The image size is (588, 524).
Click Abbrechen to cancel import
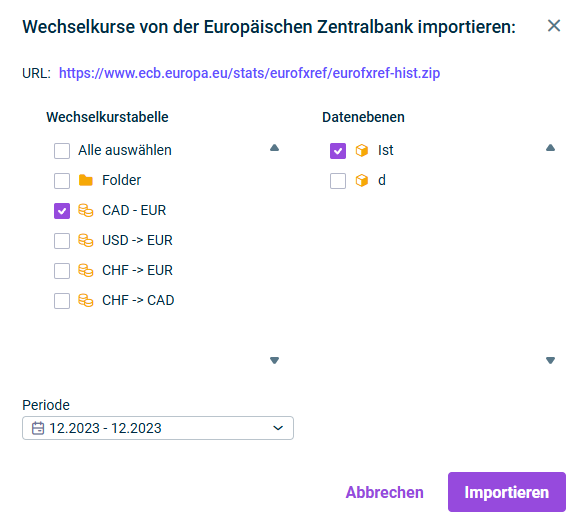(384, 492)
